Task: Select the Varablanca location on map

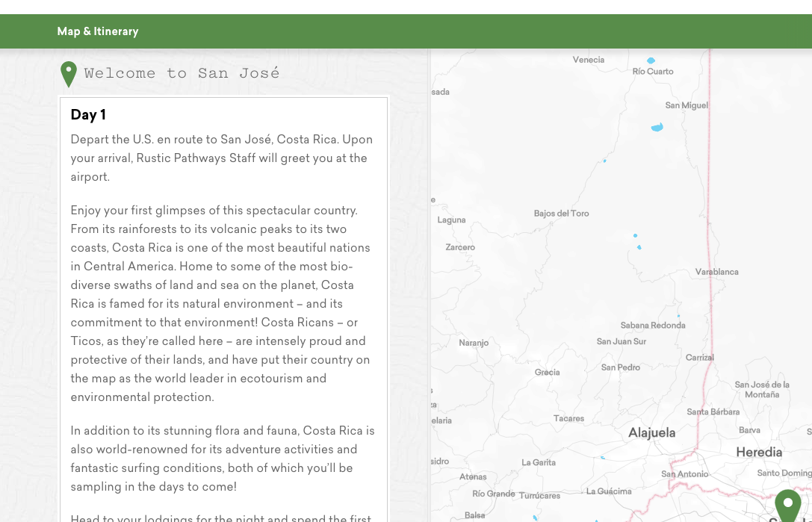Action: pos(716,272)
